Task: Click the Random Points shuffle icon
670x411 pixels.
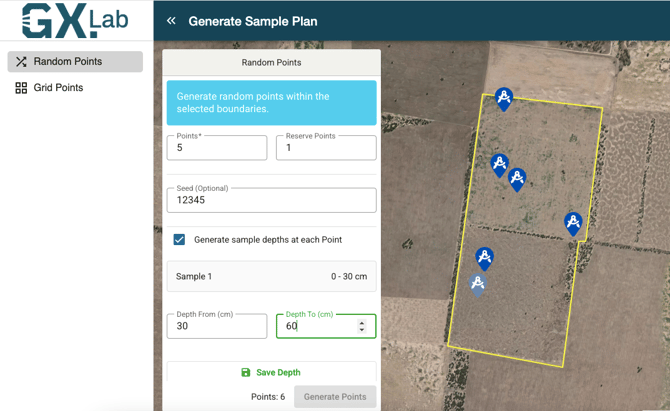Action: [21, 62]
